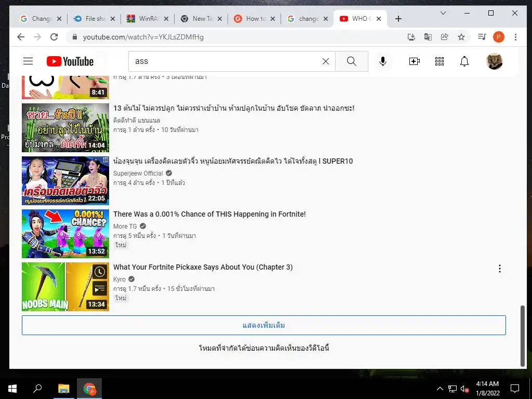Open the Kyro channel link

click(x=119, y=279)
